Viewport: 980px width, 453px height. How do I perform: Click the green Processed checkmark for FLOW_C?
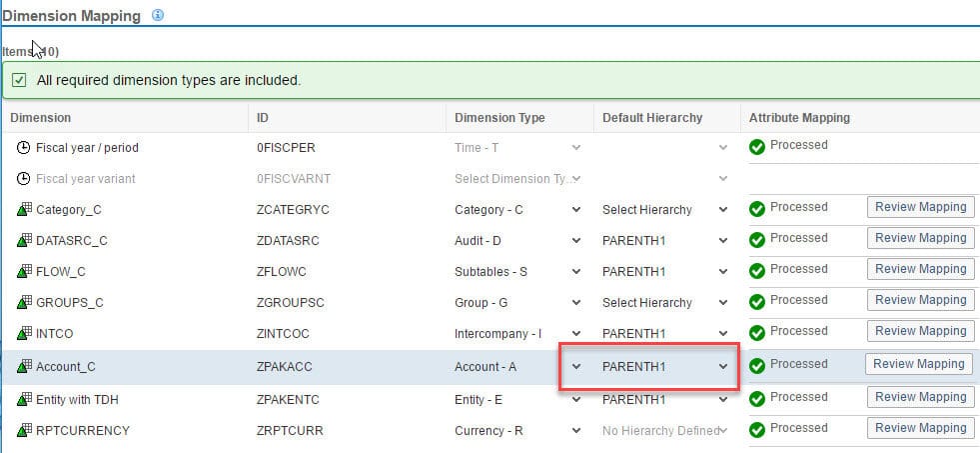click(757, 271)
